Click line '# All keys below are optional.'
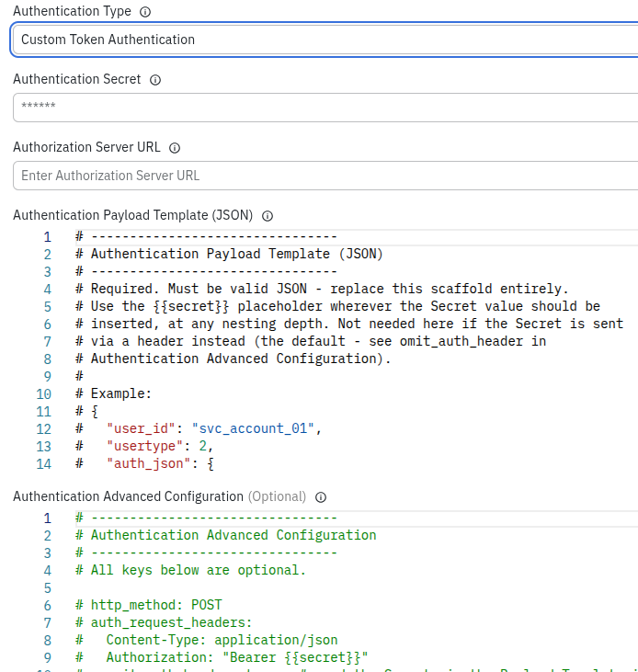This screenshot has width=638, height=672. [190, 571]
